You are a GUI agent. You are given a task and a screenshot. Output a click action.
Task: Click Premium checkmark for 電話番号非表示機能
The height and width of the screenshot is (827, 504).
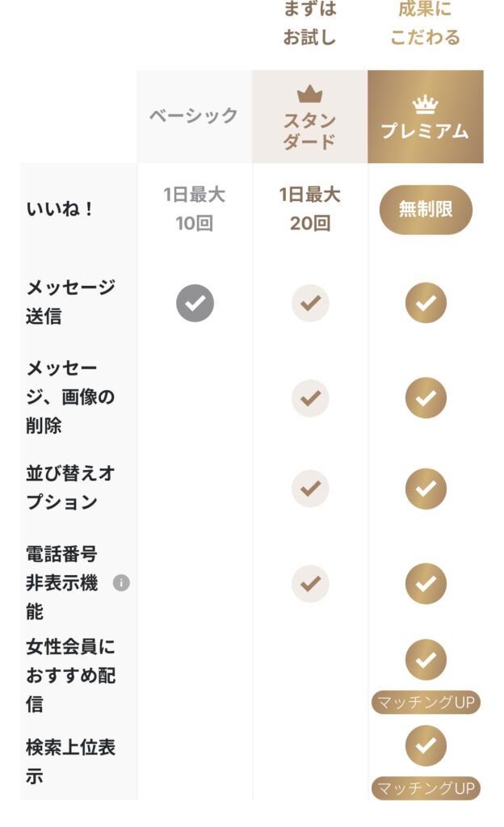(x=426, y=583)
